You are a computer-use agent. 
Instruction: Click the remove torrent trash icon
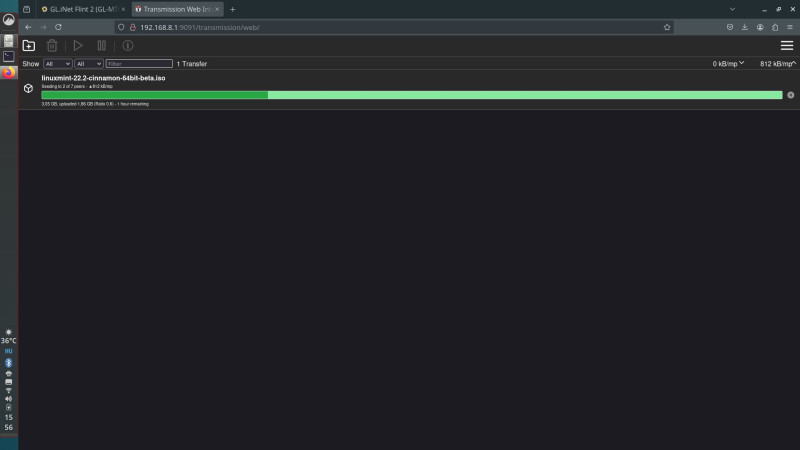(x=52, y=46)
